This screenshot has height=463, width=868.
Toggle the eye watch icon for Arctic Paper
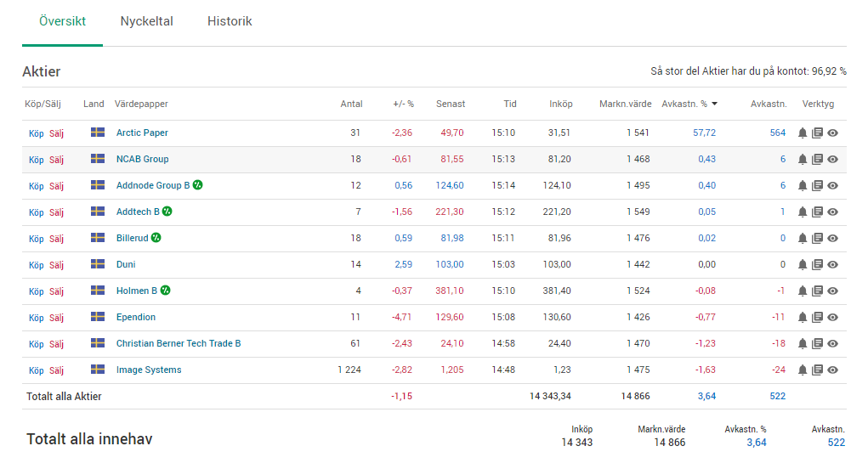coord(833,133)
